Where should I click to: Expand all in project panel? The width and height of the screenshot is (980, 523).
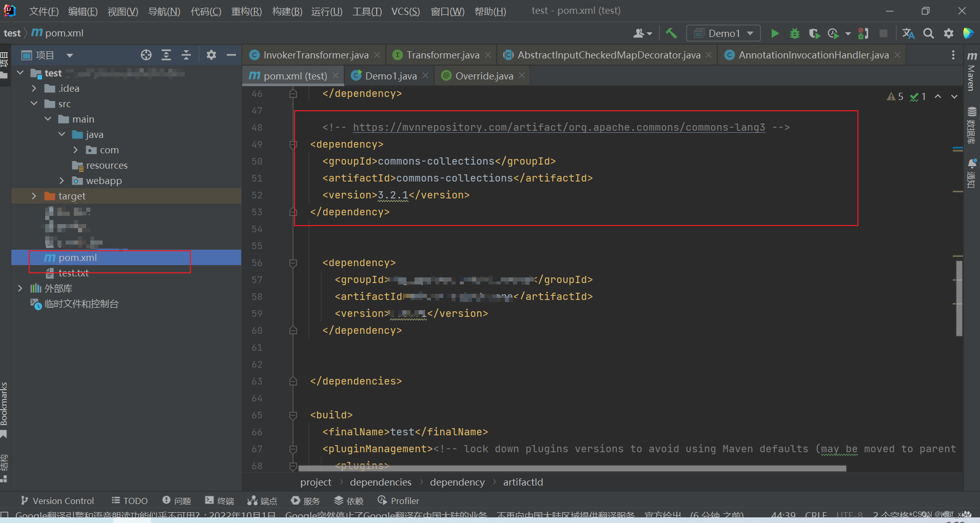166,55
